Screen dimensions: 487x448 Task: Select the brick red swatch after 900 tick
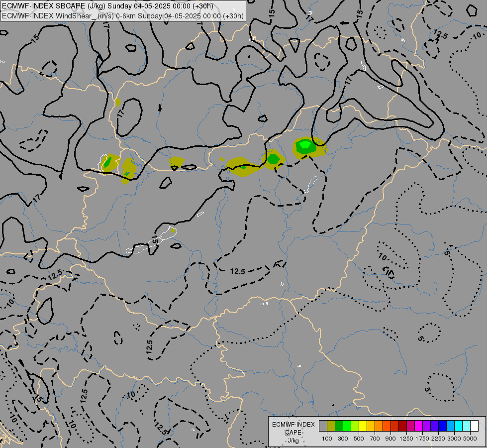[x=395, y=426]
